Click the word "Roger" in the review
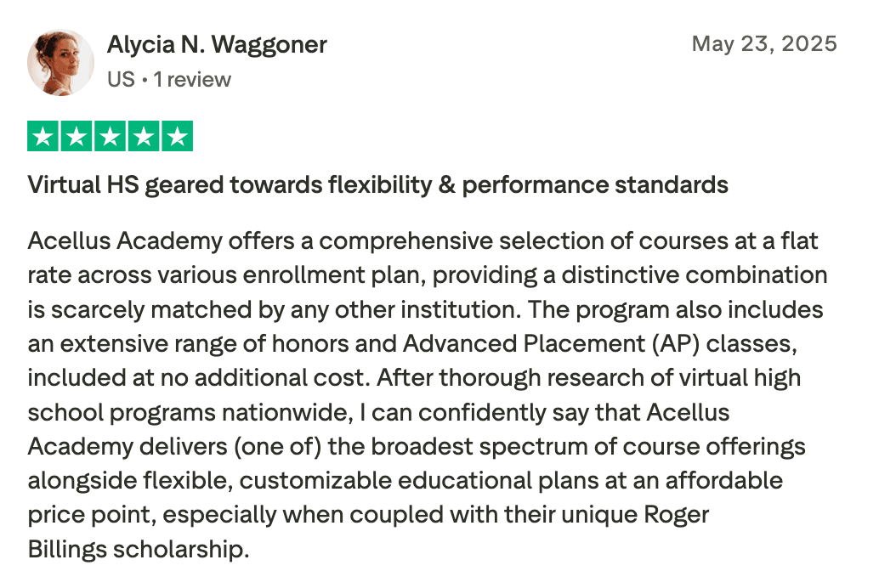This screenshot has height=588, width=879. [677, 515]
